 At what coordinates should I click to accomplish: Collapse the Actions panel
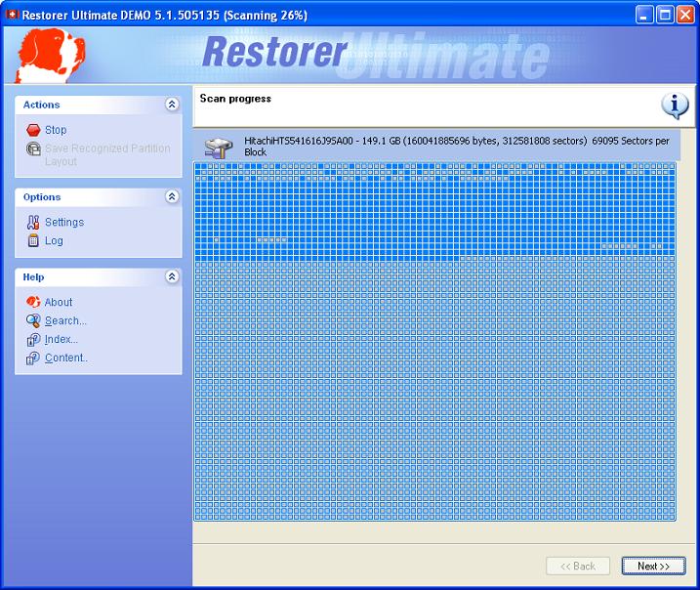coord(172,105)
